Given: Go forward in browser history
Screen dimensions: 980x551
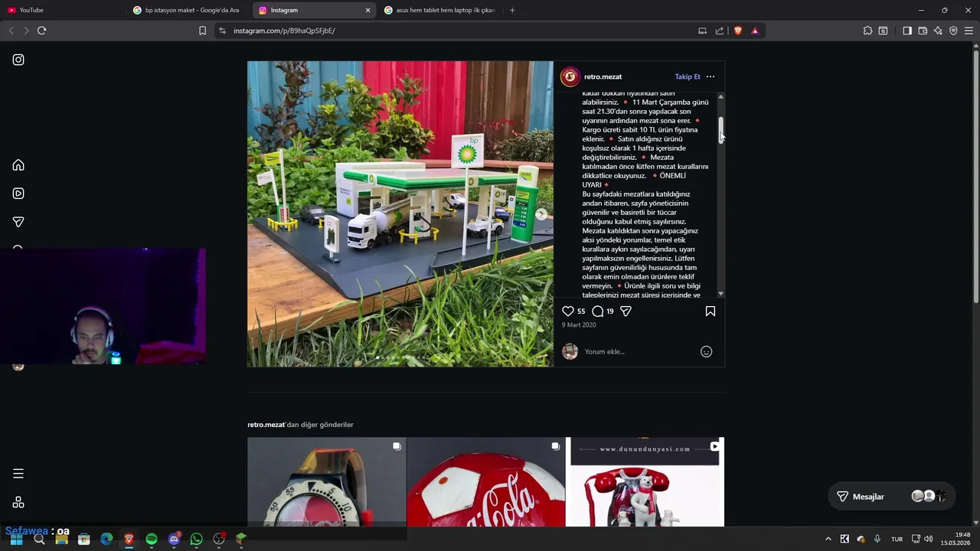Looking at the screenshot, I should [x=25, y=31].
